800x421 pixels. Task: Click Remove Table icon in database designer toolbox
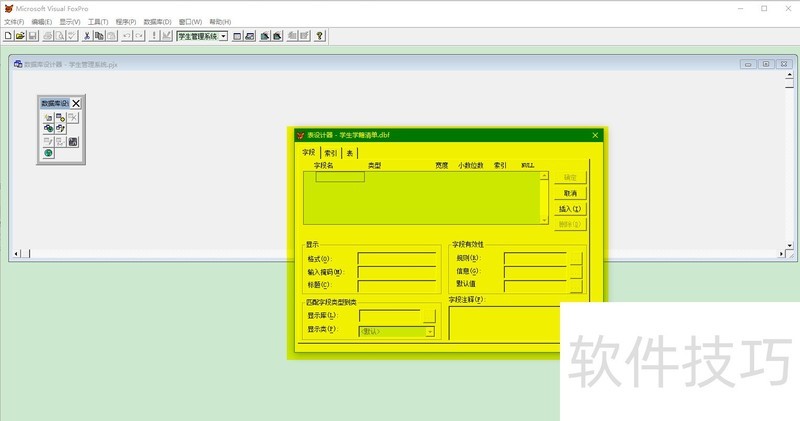click(73, 117)
